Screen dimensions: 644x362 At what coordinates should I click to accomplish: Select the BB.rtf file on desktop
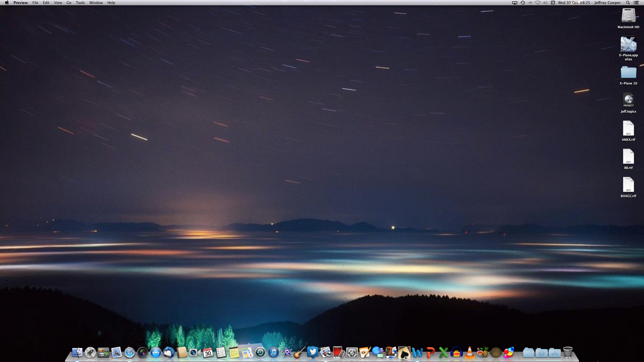point(628,159)
